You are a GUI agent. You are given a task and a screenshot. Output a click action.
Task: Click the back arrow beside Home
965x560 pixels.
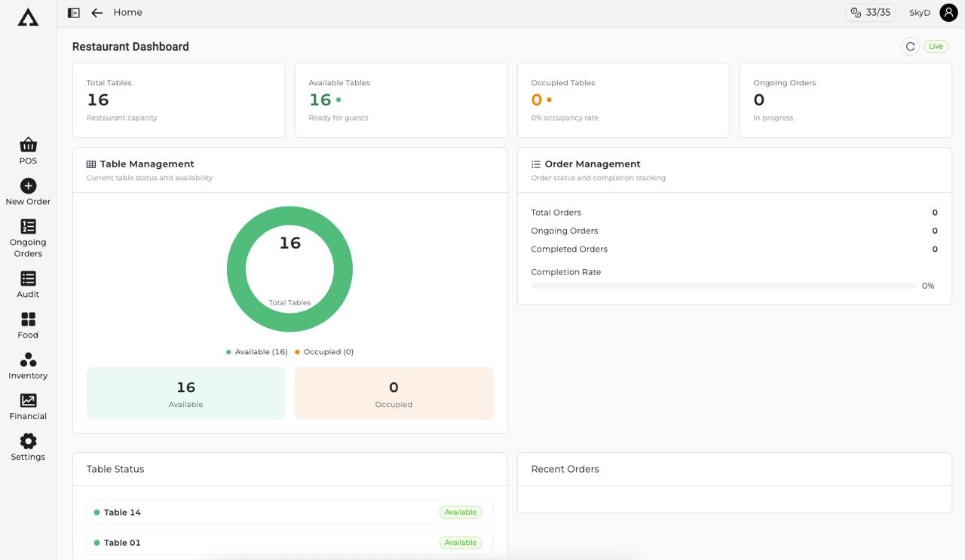[x=96, y=13]
